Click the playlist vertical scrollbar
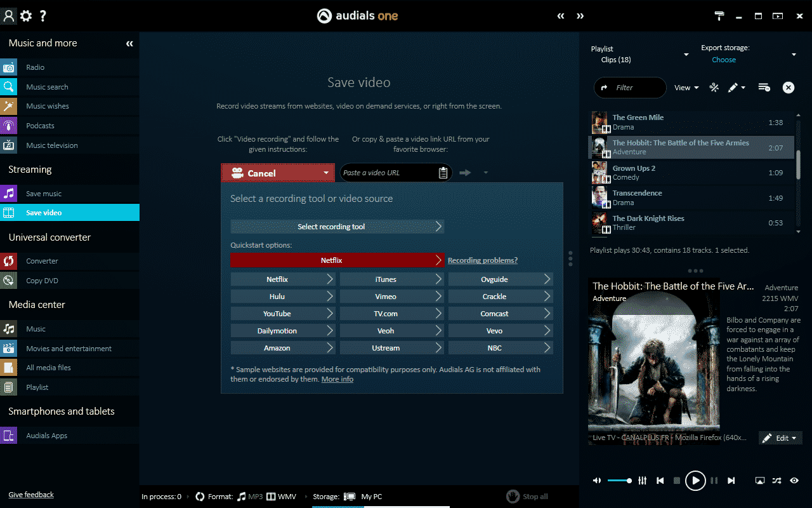Screen dimensions: 812x508 click(798, 164)
